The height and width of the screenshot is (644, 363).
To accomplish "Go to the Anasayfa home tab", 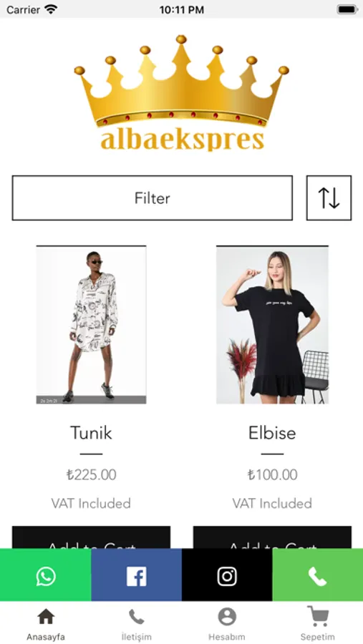I will [46, 624].
